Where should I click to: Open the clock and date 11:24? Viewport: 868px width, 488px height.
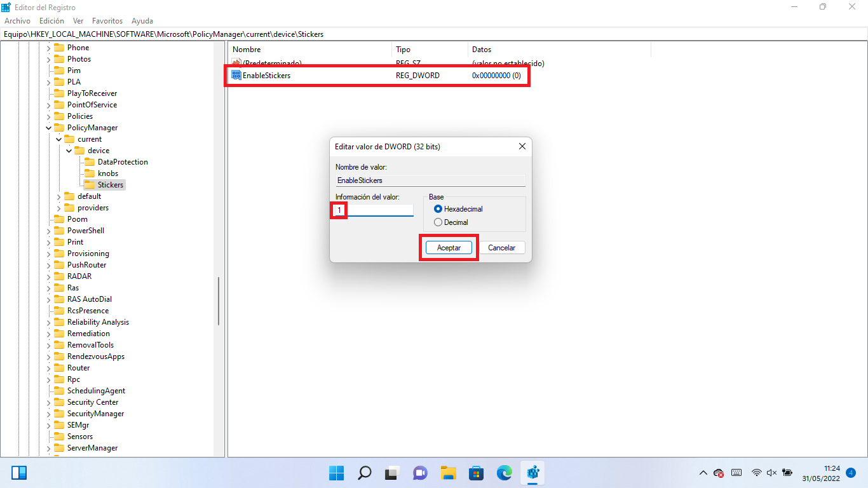[822, 473]
